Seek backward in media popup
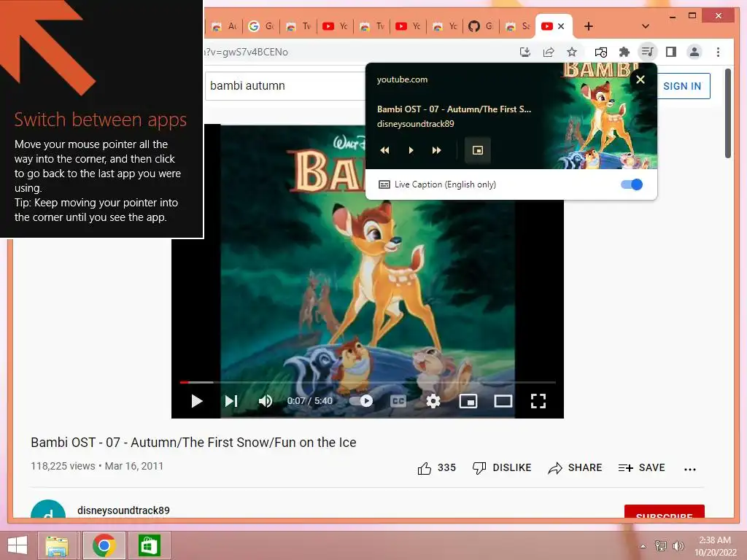The width and height of the screenshot is (747, 560). coord(384,150)
